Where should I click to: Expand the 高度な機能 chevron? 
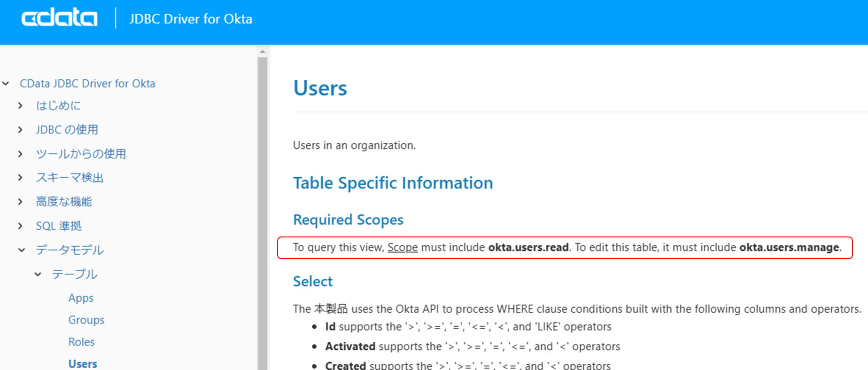point(20,202)
